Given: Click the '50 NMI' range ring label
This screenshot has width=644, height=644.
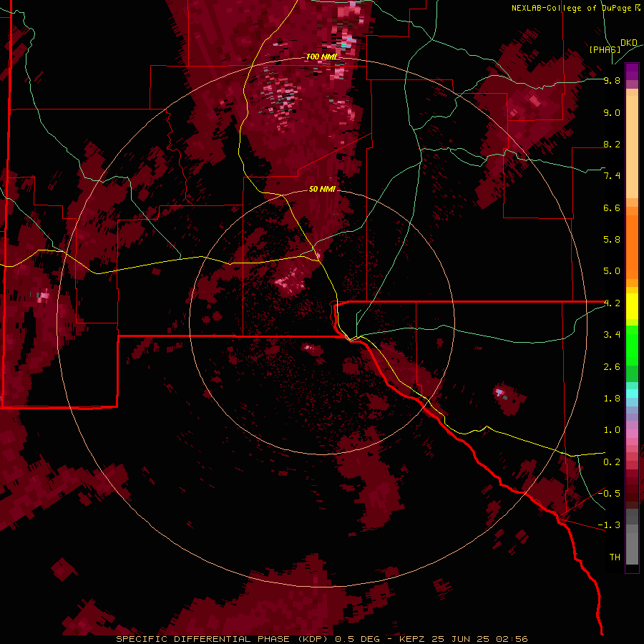Looking at the screenshot, I should pos(322,189).
